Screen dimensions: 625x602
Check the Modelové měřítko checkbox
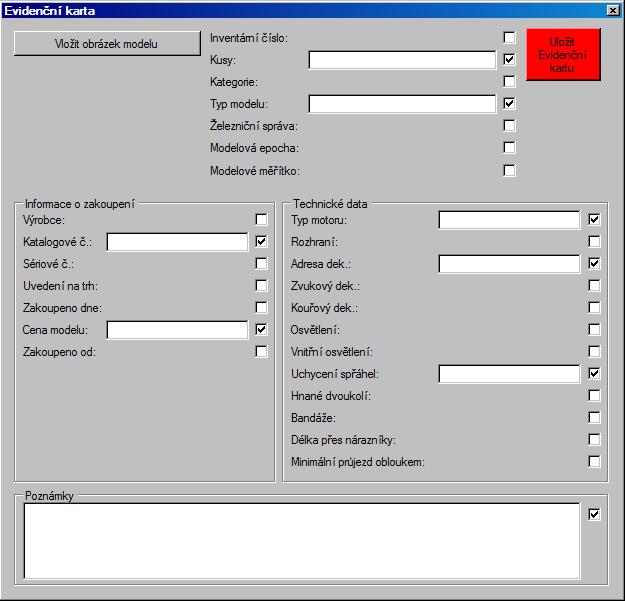(509, 170)
